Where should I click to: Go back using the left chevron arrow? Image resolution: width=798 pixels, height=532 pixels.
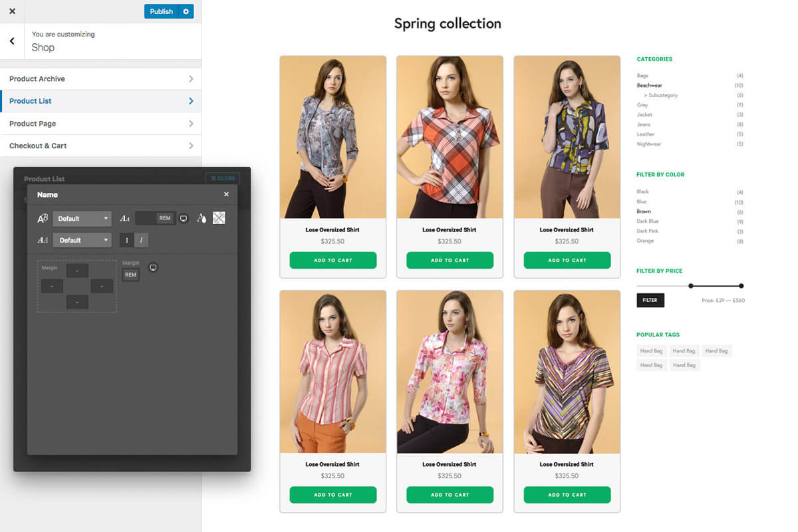pyautogui.click(x=12, y=41)
